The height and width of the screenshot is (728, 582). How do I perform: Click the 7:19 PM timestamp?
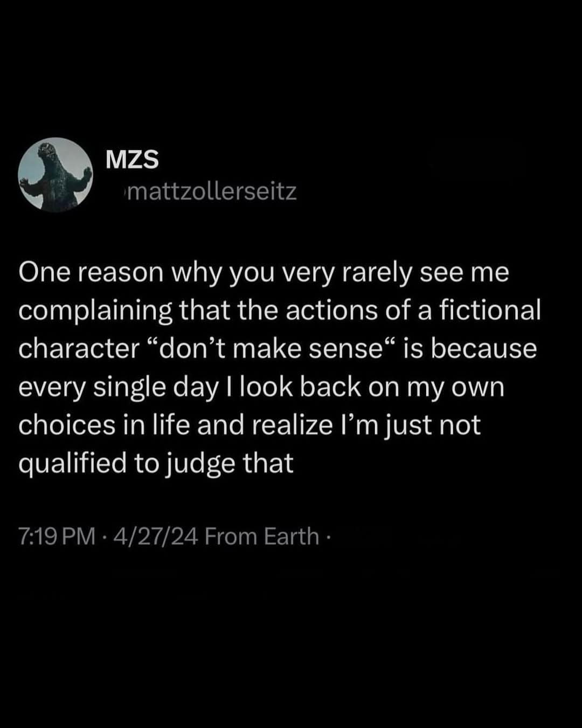(x=57, y=537)
